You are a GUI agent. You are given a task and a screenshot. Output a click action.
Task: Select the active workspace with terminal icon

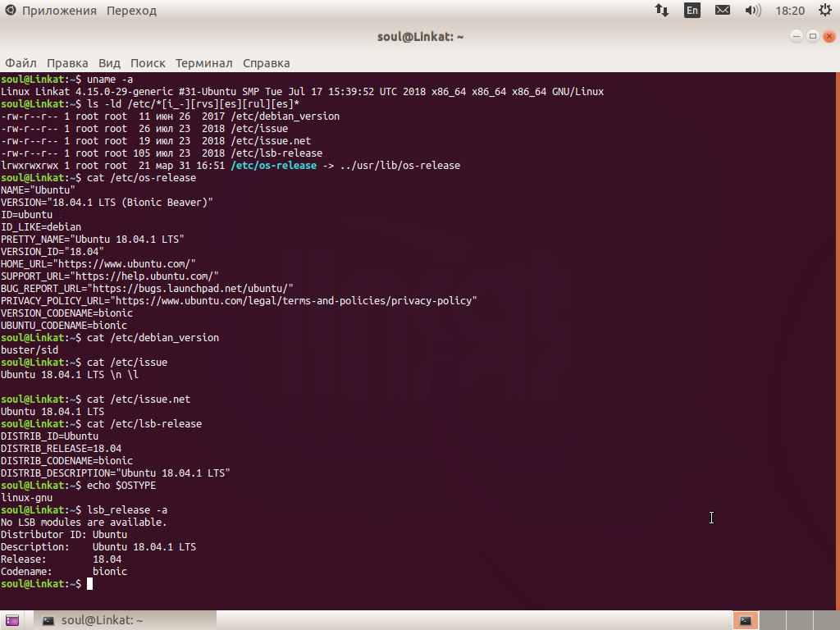(x=745, y=620)
